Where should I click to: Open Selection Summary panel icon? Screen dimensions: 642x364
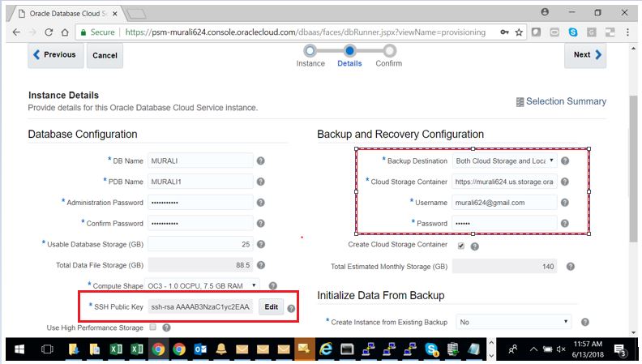(x=520, y=102)
